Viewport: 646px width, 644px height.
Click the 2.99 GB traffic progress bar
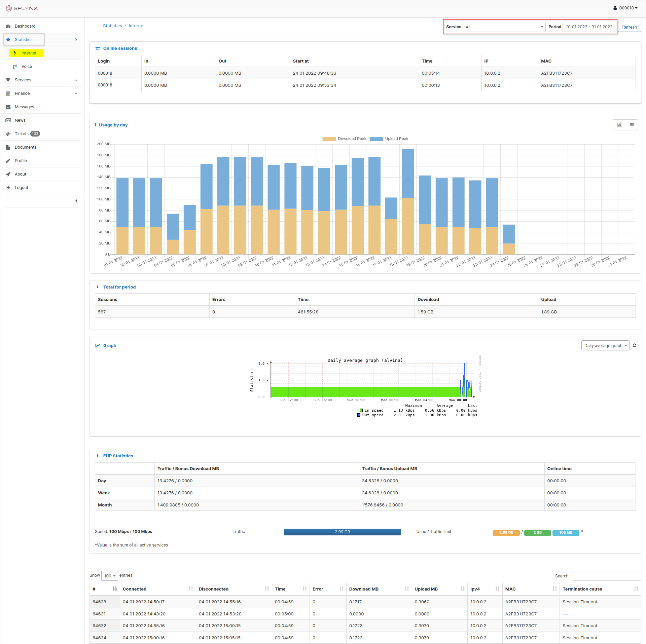342,532
